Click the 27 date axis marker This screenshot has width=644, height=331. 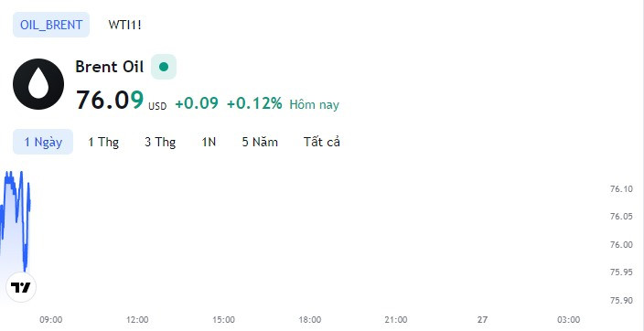(x=483, y=319)
